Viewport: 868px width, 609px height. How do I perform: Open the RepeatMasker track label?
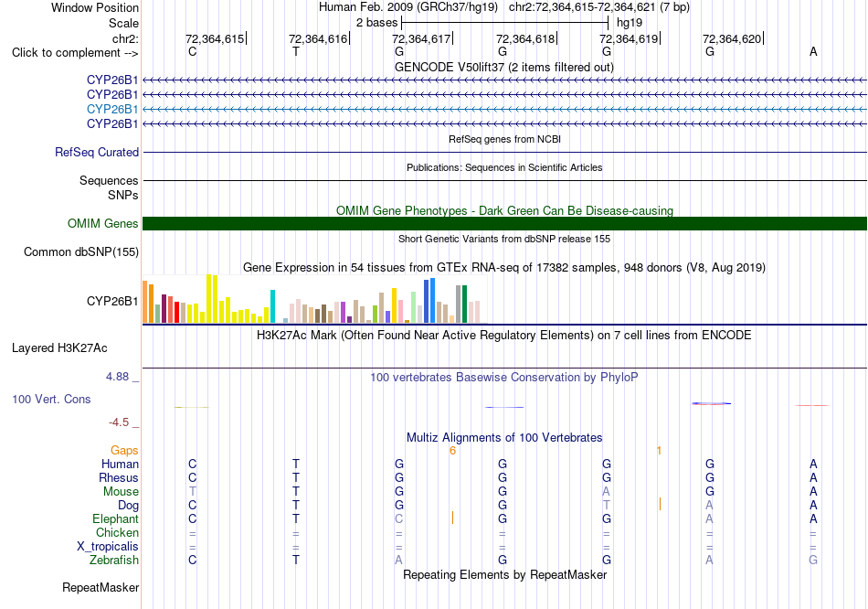[101, 587]
